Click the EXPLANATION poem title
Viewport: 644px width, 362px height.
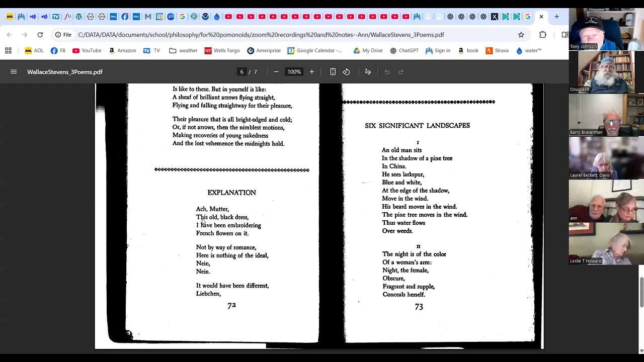(231, 193)
